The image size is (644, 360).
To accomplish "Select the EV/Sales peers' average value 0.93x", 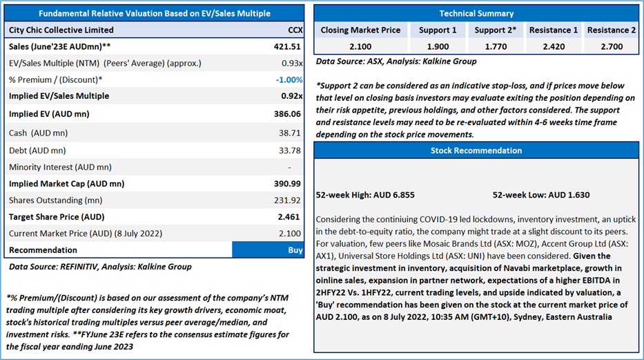I will pyautogui.click(x=292, y=64).
